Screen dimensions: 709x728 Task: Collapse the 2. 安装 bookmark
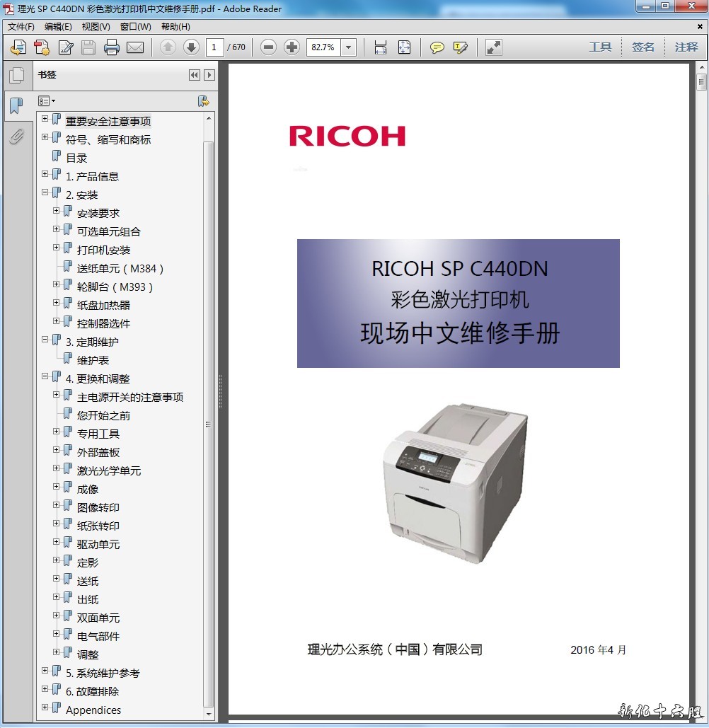click(x=45, y=192)
